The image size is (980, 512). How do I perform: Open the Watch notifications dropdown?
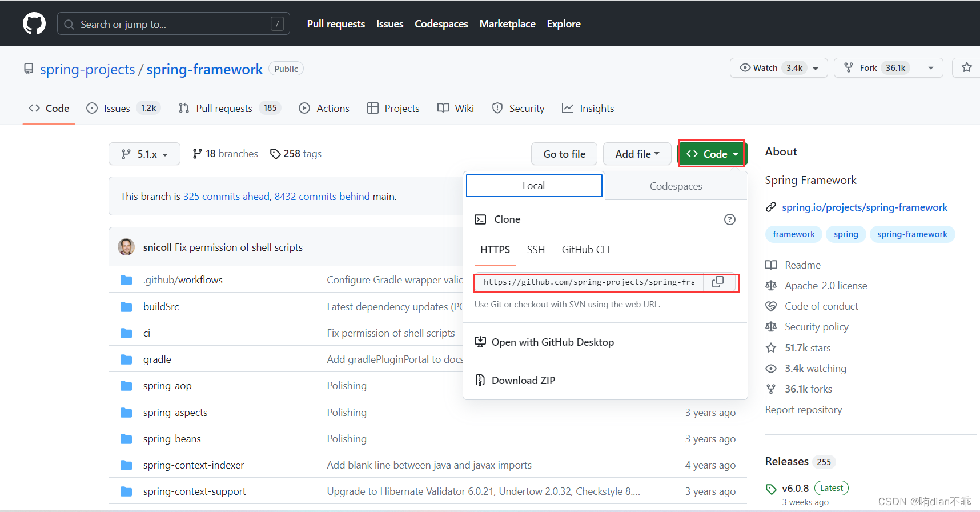coord(778,67)
